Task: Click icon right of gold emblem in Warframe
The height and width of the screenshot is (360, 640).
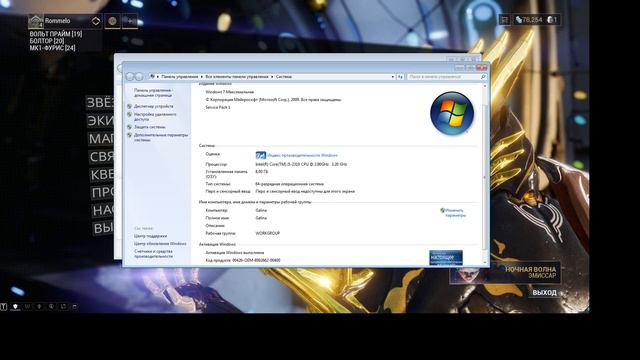Action: point(131,21)
